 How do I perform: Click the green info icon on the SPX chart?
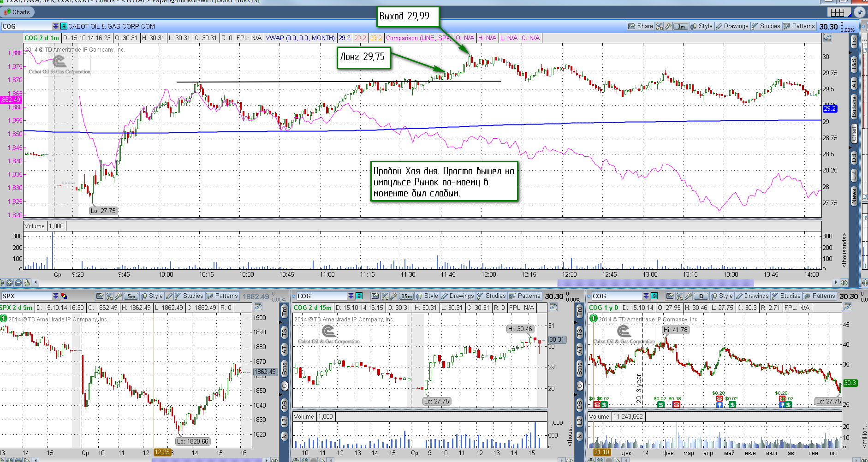pos(4,318)
